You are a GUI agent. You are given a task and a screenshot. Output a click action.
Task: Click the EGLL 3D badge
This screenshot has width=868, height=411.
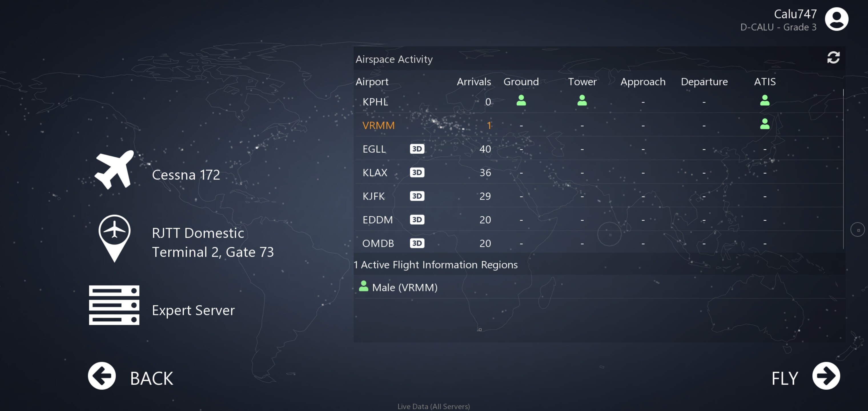pyautogui.click(x=417, y=149)
